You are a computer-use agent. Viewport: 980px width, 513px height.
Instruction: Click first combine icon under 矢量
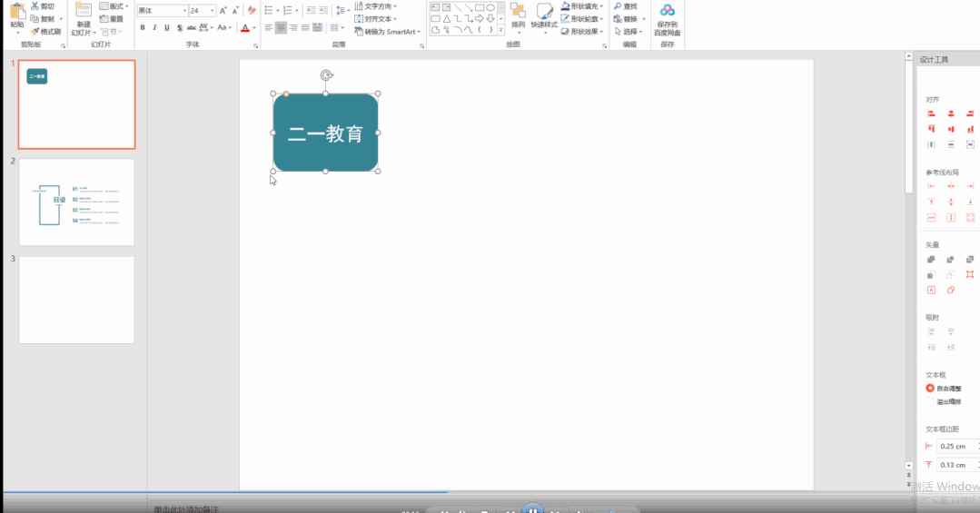tap(931, 260)
